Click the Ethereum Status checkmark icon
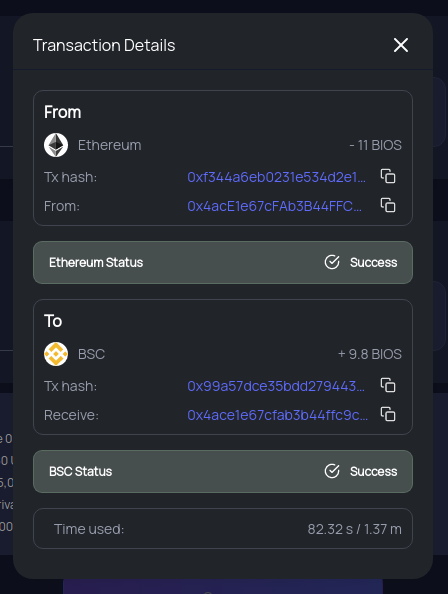448x594 pixels. tap(332, 262)
